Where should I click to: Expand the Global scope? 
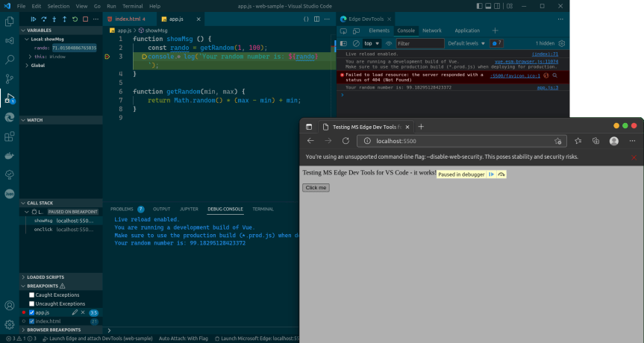coord(60,65)
